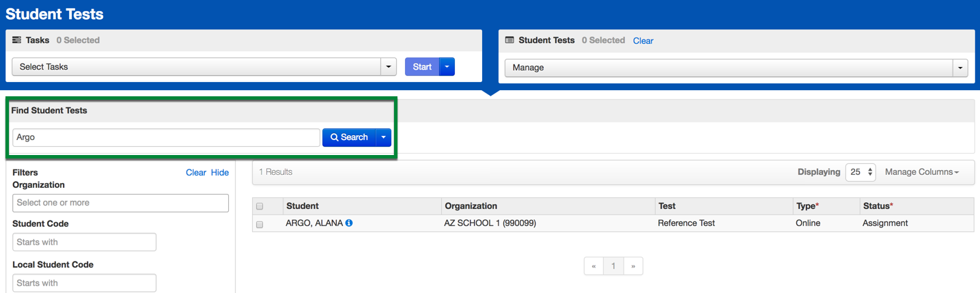
Task: Expand the Search options dropdown arrow
Action: tap(383, 137)
